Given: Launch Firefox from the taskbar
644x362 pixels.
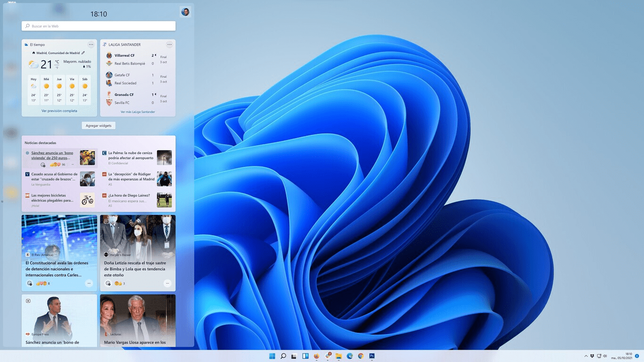Looking at the screenshot, I should [316, 356].
